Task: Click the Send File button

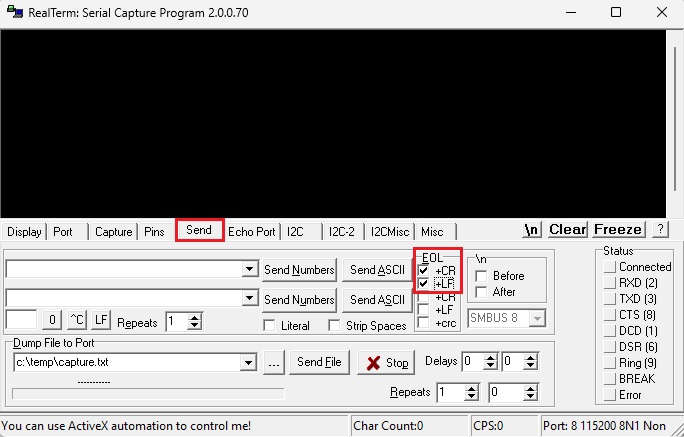Action: click(319, 362)
